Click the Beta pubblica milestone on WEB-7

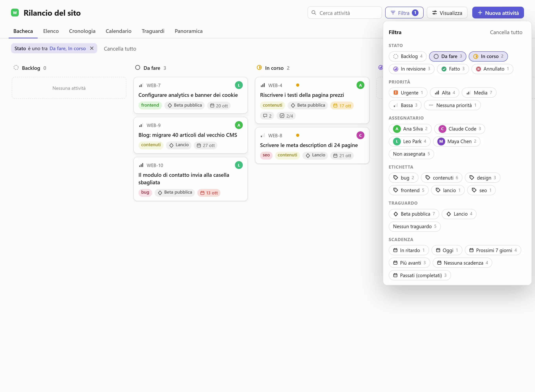185,105
